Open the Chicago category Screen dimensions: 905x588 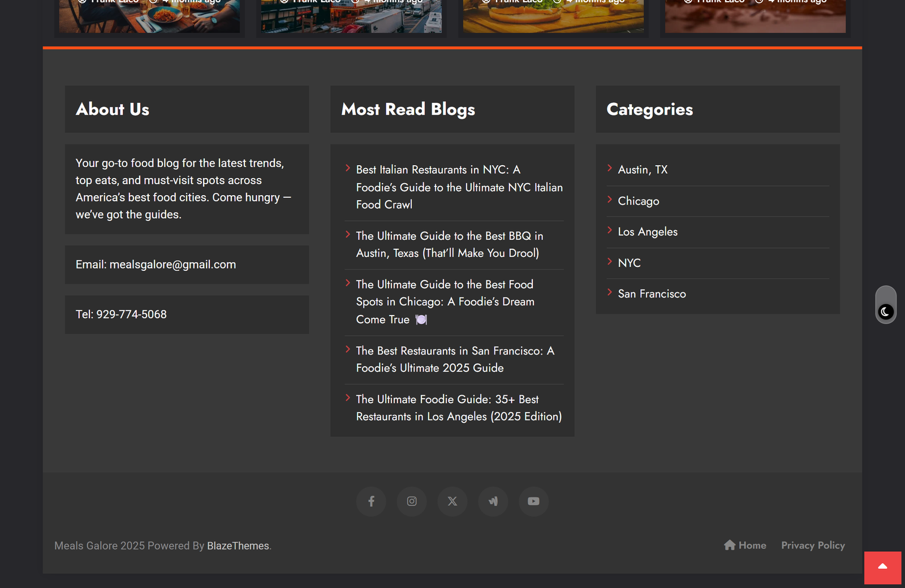(x=638, y=201)
